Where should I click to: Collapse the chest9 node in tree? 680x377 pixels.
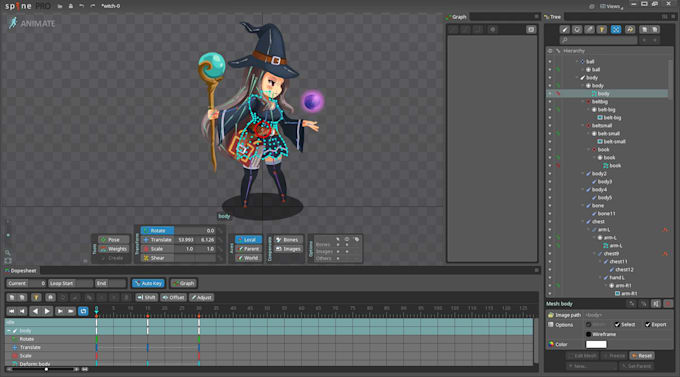click(595, 253)
